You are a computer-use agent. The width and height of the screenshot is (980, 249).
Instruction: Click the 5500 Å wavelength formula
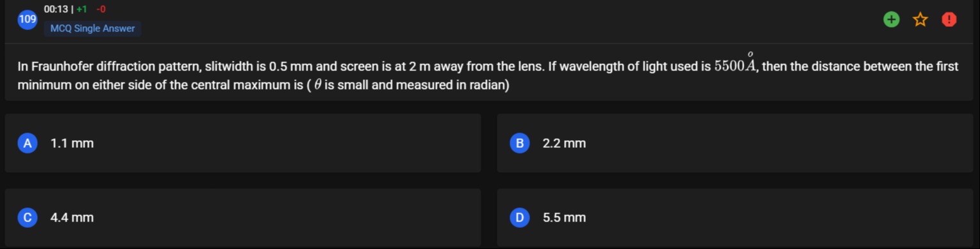tap(736, 65)
